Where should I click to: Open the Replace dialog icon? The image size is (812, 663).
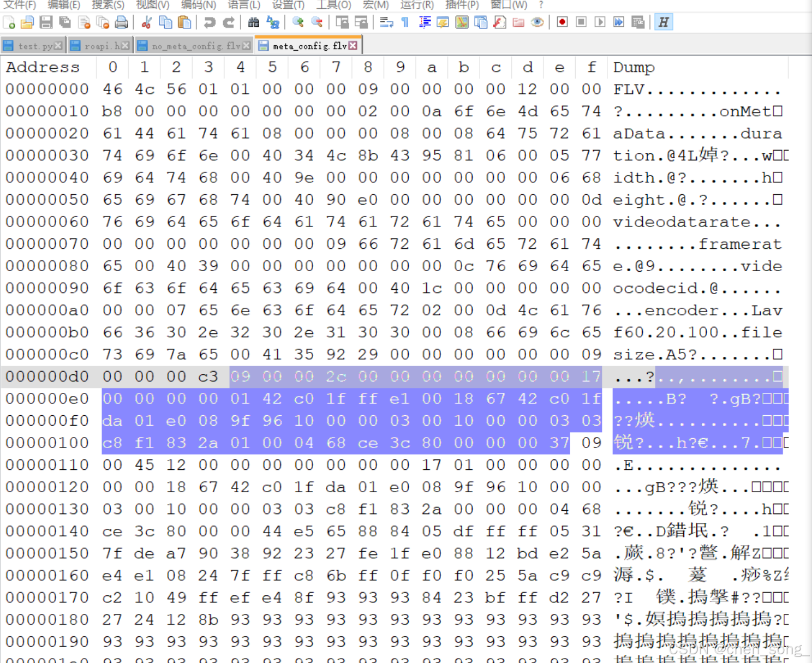[273, 22]
